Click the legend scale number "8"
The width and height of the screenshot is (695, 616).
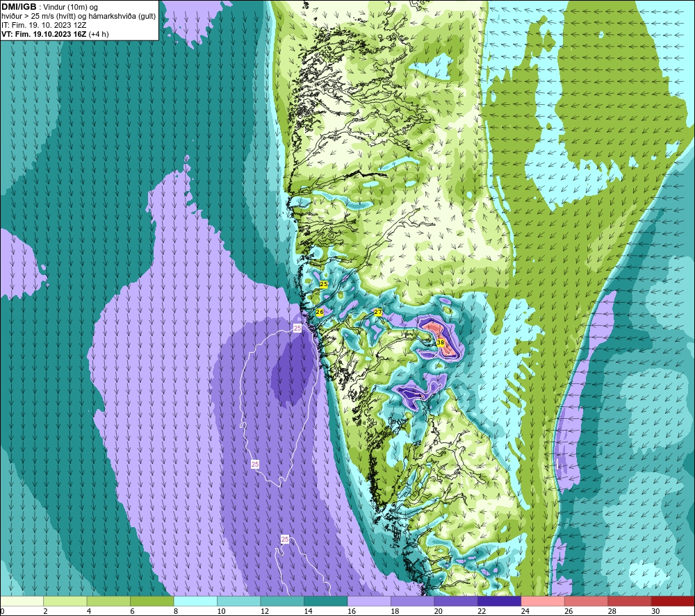tap(176, 612)
